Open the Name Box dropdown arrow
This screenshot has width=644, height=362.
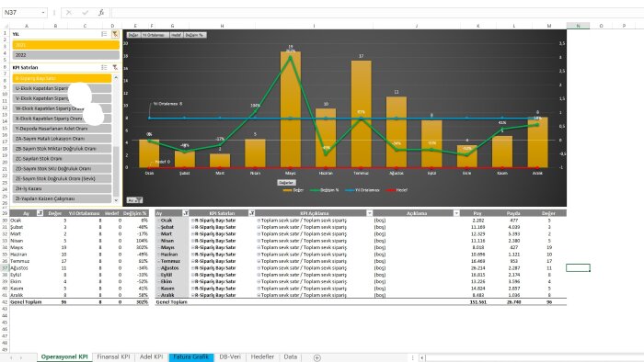pyautogui.click(x=43, y=13)
